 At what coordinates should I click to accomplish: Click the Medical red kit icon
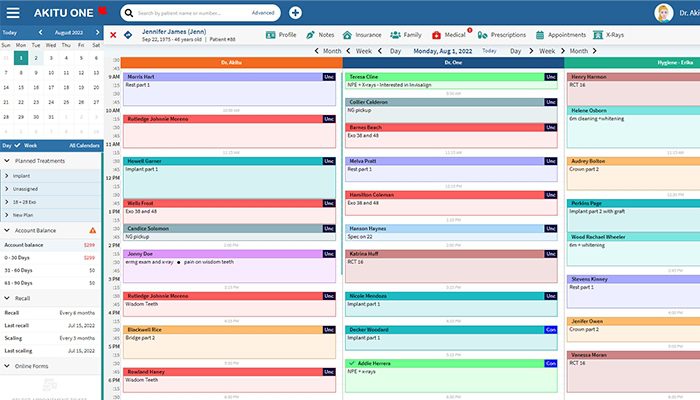coord(437,35)
